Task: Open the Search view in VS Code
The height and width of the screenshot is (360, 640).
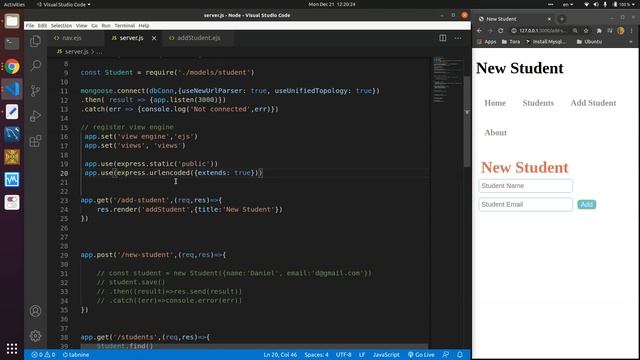Action: pos(36,65)
